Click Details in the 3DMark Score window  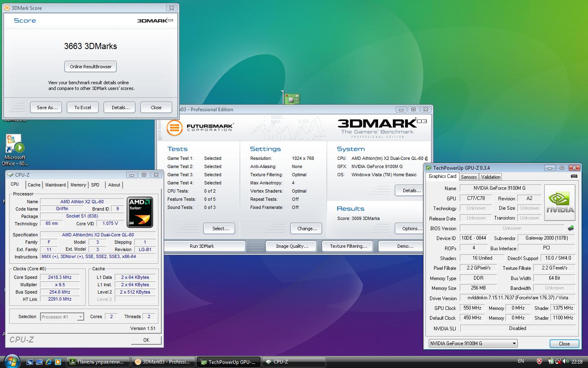[x=120, y=108]
